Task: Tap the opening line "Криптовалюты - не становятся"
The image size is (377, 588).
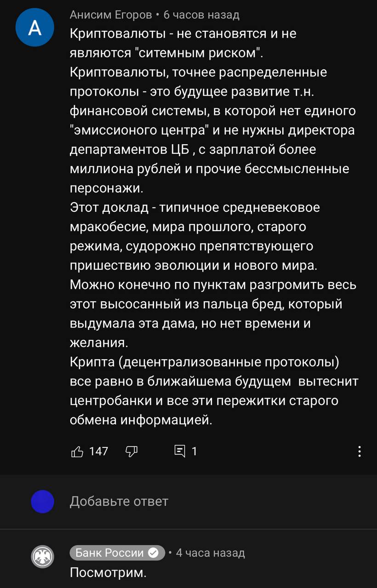Action: coord(183,33)
